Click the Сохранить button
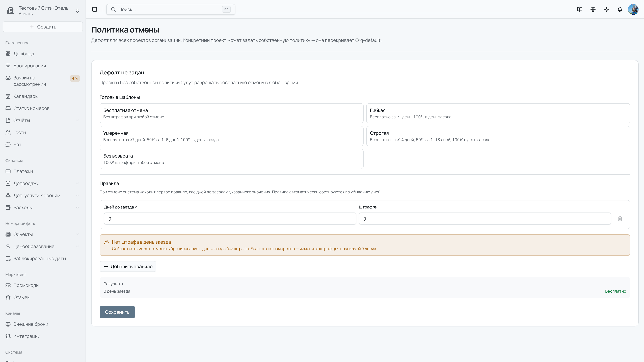 [117, 312]
